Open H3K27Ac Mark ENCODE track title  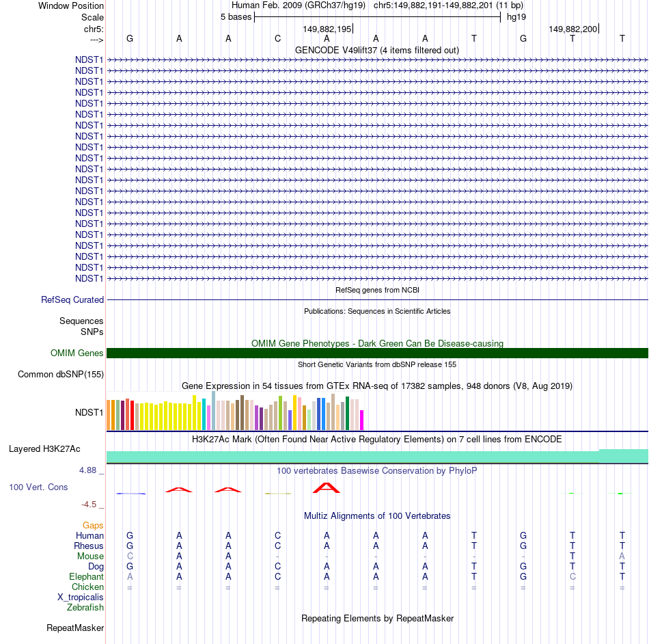click(377, 439)
